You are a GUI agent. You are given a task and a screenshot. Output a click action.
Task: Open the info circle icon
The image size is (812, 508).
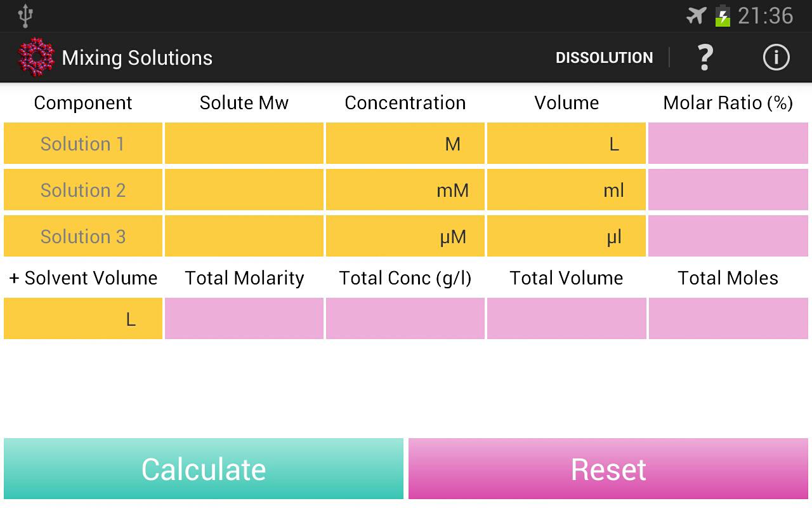click(775, 58)
